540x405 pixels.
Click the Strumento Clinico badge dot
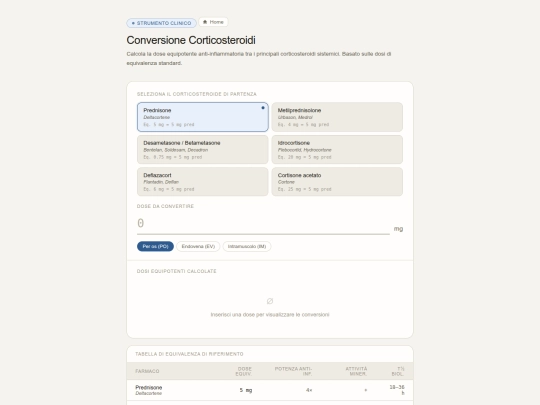133,23
